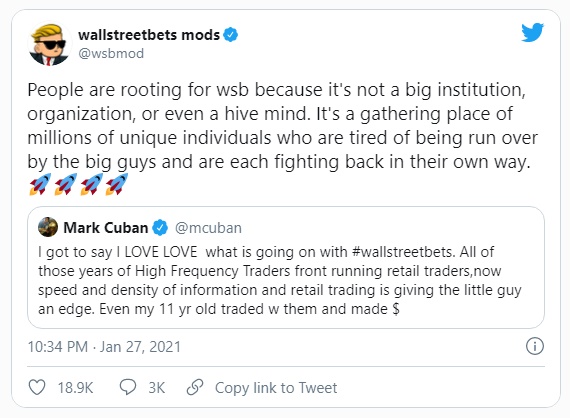
Task: View the 3K replies count
Action: click(x=157, y=387)
